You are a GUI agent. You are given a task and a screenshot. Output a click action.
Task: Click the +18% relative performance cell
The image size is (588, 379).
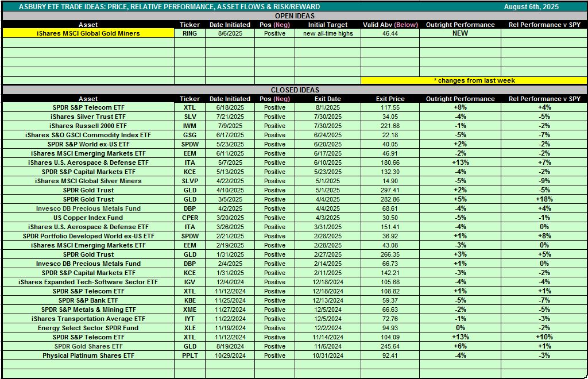(544, 199)
